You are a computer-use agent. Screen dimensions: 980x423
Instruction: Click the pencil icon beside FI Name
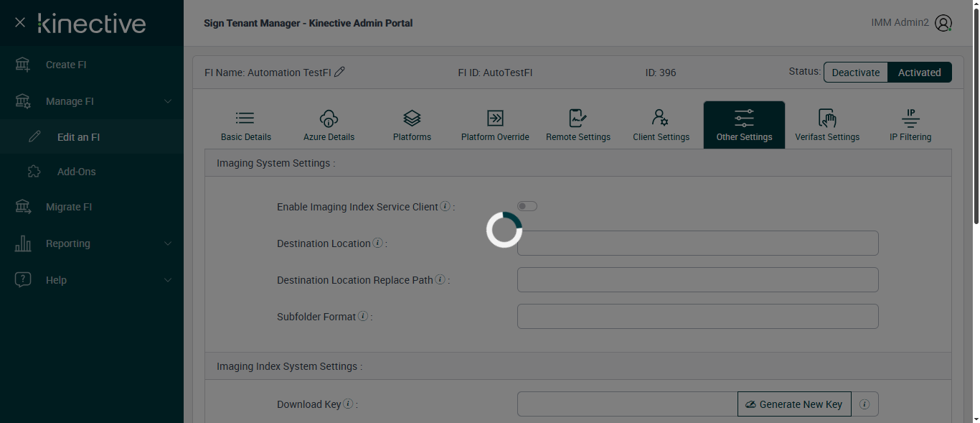(340, 72)
